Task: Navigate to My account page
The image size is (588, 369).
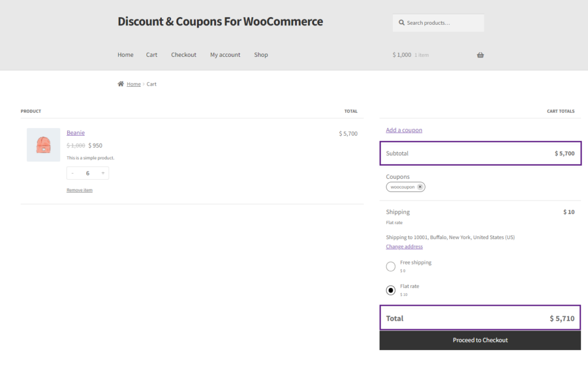Action: coord(225,55)
